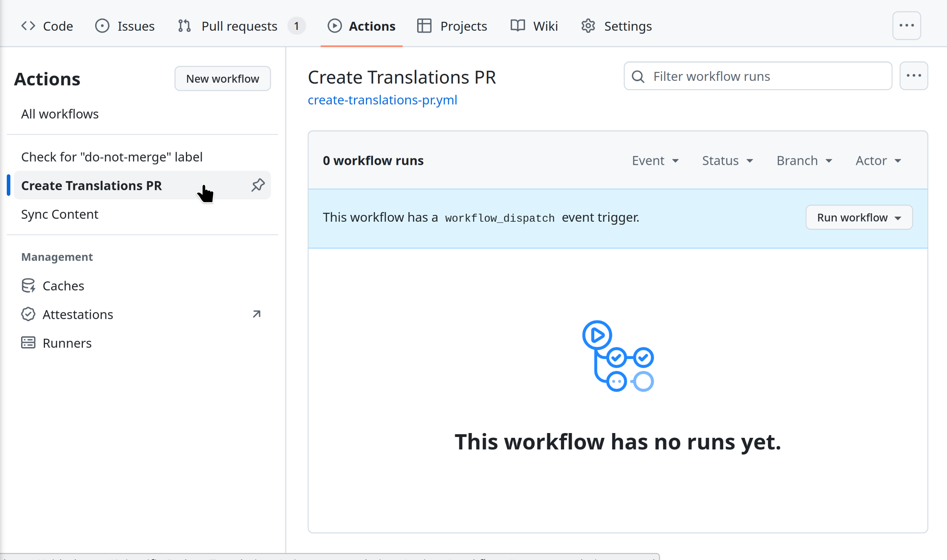This screenshot has width=947, height=560.
Task: Select All workflows menu item
Action: [60, 113]
